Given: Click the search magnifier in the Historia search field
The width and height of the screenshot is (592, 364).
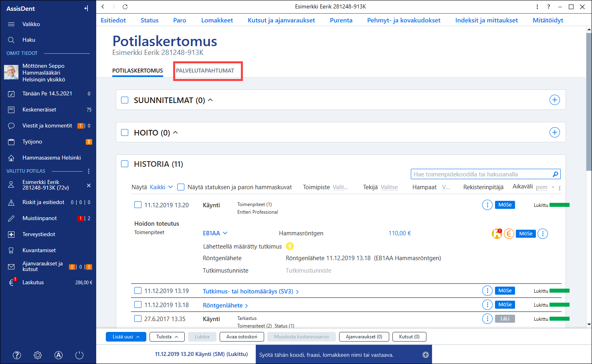Looking at the screenshot, I should (x=555, y=174).
